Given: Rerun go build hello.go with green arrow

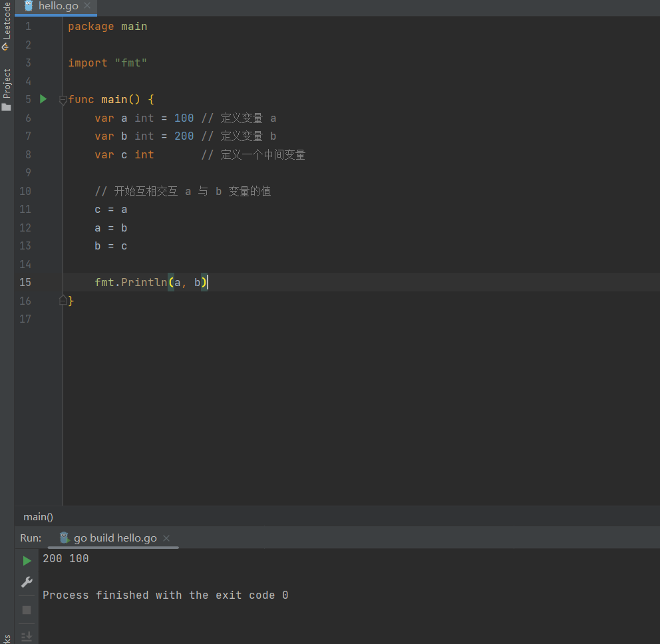Looking at the screenshot, I should coord(27,561).
